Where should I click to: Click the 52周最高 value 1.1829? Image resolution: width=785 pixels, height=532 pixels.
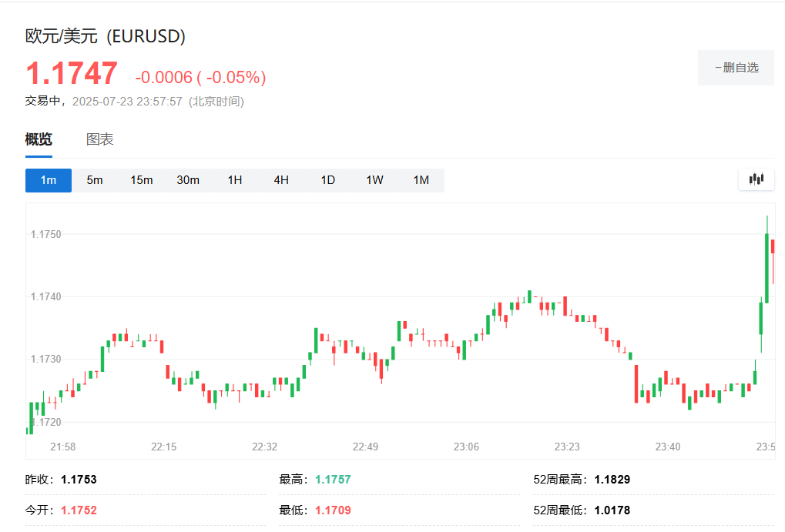click(612, 480)
